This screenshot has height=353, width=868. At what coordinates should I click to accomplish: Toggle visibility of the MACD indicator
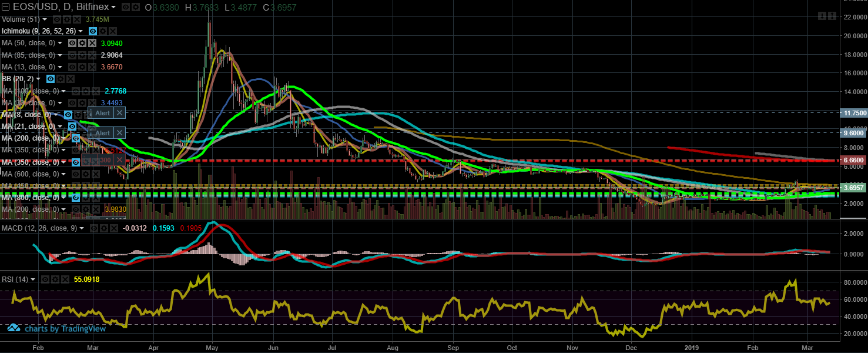94,228
